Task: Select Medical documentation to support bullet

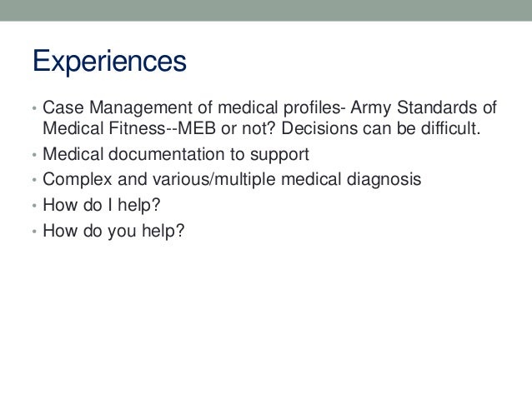Action: (176, 155)
